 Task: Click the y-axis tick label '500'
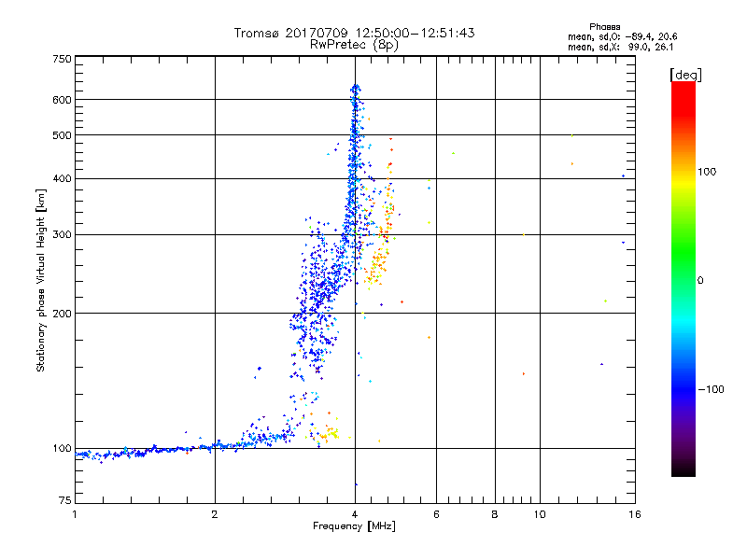pyautogui.click(x=62, y=135)
